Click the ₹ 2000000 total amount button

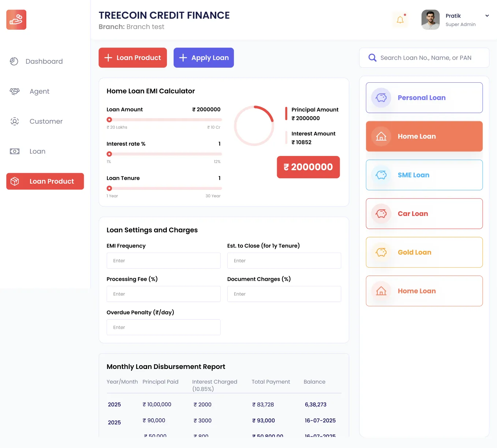309,167
